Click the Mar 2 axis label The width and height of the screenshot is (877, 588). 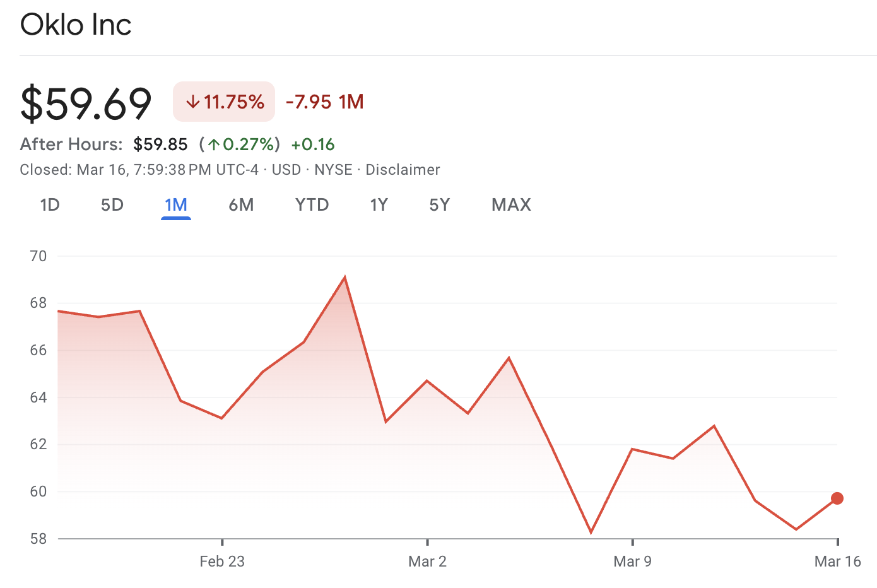click(428, 561)
